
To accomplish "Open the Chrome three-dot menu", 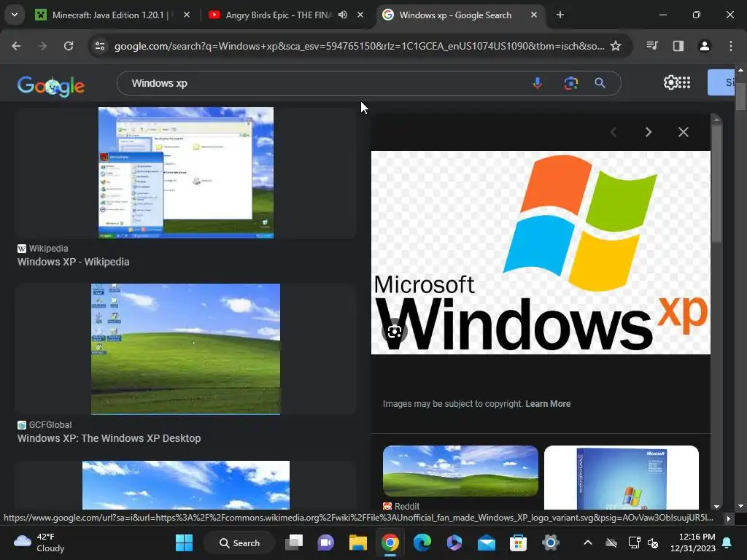I will tap(731, 46).
